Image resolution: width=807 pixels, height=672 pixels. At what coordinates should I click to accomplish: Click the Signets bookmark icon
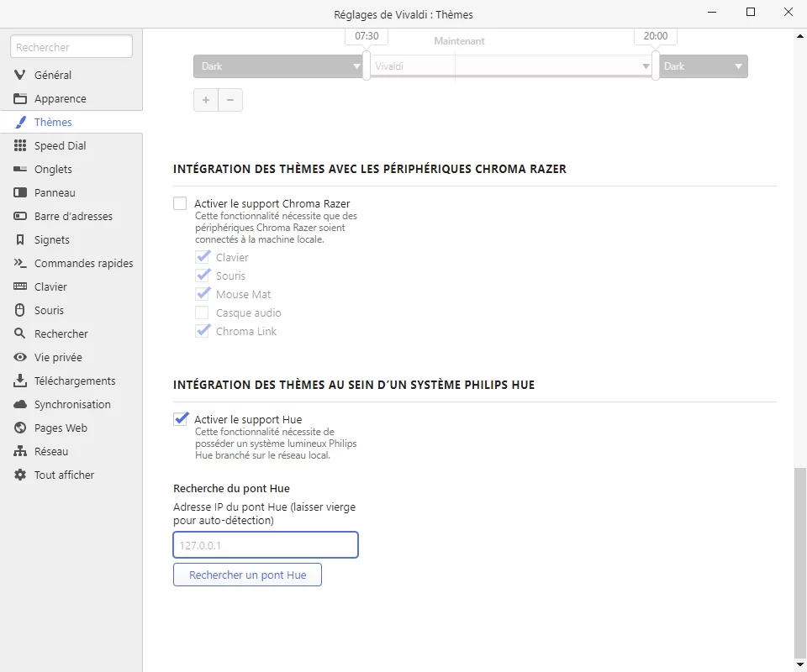[x=20, y=240]
